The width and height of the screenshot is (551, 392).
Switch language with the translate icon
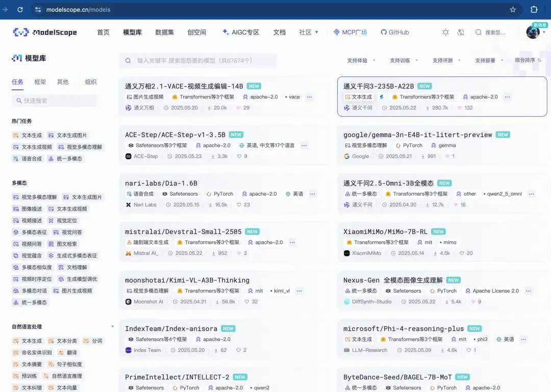(x=461, y=32)
